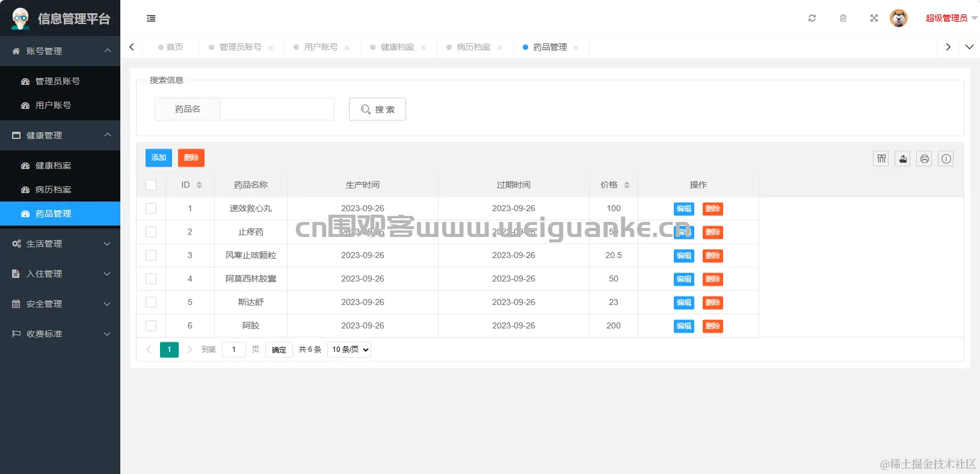Go to next page arrow in pagination

[x=190, y=349]
